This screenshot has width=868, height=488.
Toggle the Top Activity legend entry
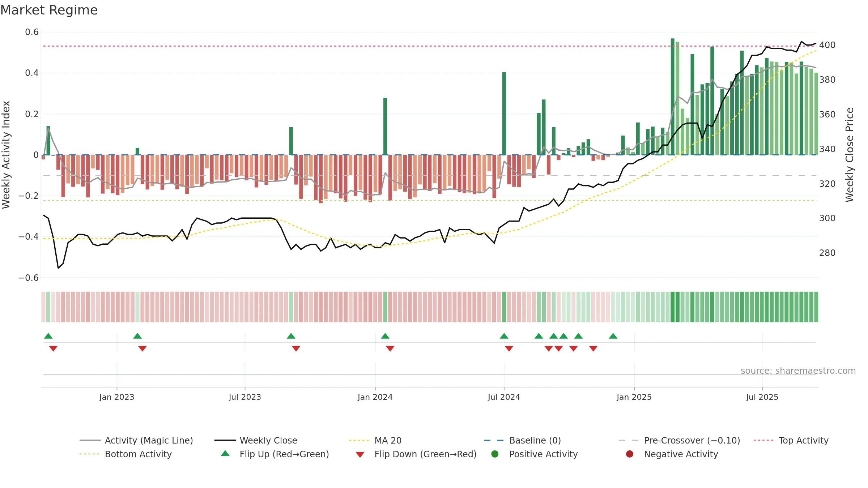(791, 440)
